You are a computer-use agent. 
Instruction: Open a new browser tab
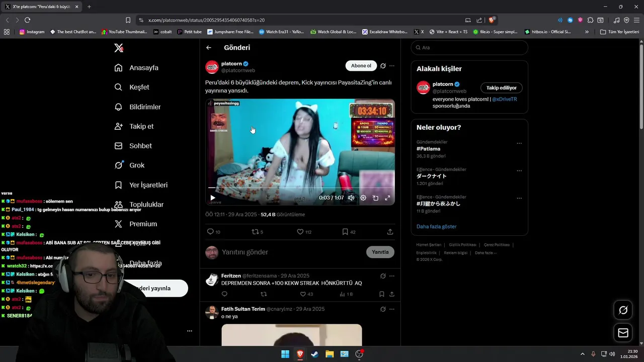coord(89,7)
